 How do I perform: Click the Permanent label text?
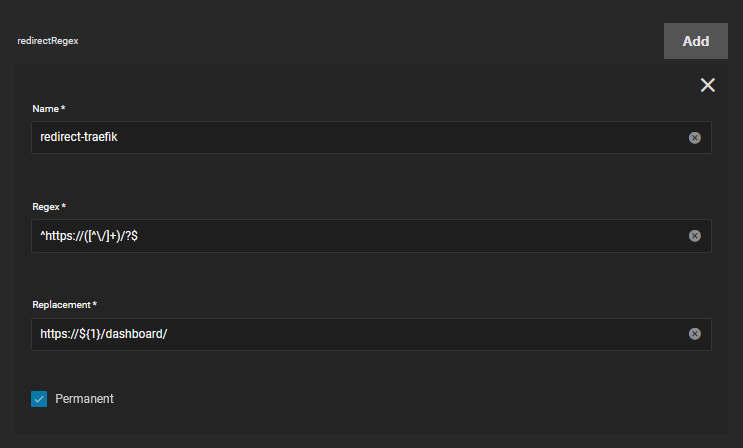(84, 399)
